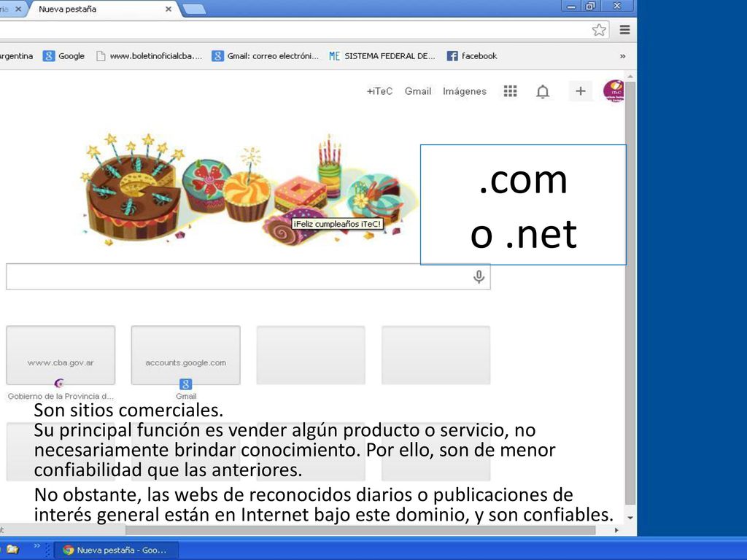The width and height of the screenshot is (747, 560).
Task: Click the birthday cakes Google doodle
Action: point(248,190)
